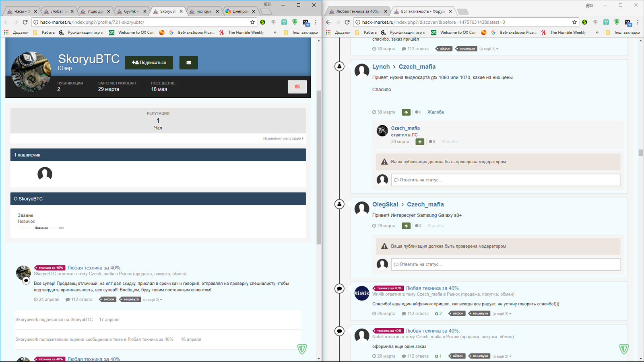Viewport: 644px width, 362px height.
Task: Switch to Любая техника за 40% tab
Action: coord(357,11)
